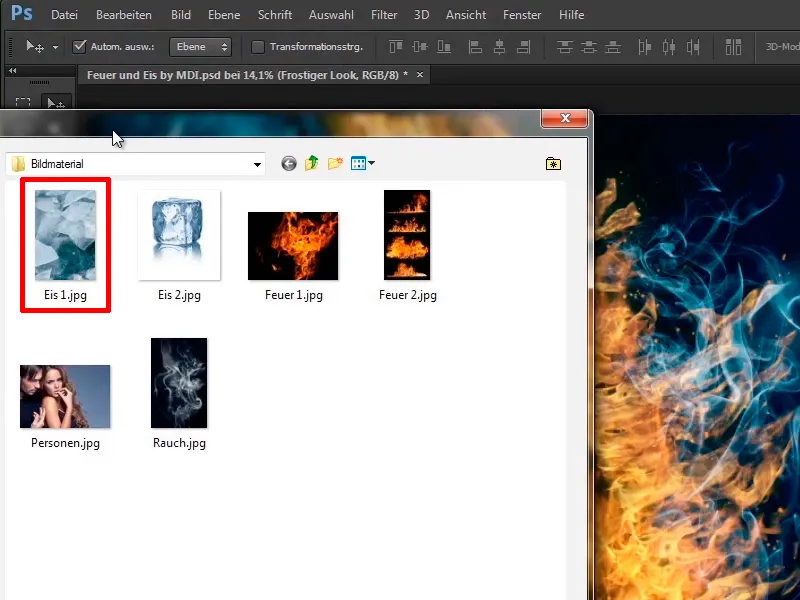Click the Photoshop Ps logo icon
Image resolution: width=800 pixels, height=600 pixels.
tap(21, 13)
